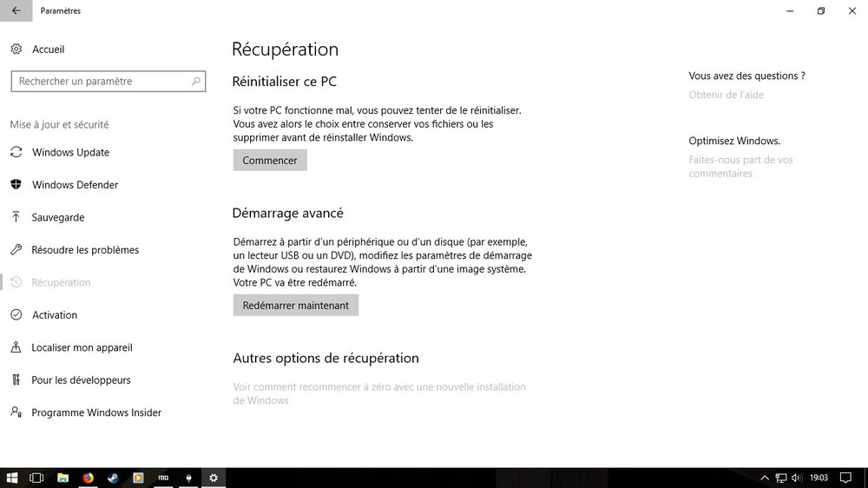
Task: Expand hidden system tray icons
Action: click(765, 478)
